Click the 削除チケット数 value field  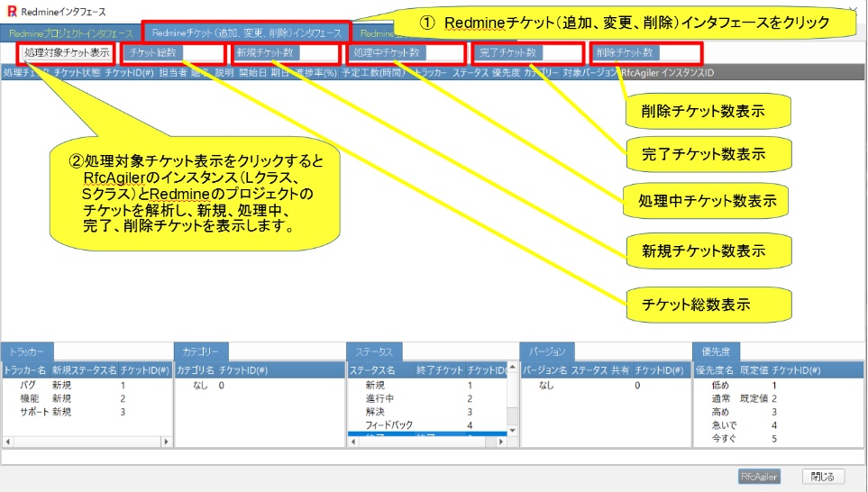click(680, 52)
